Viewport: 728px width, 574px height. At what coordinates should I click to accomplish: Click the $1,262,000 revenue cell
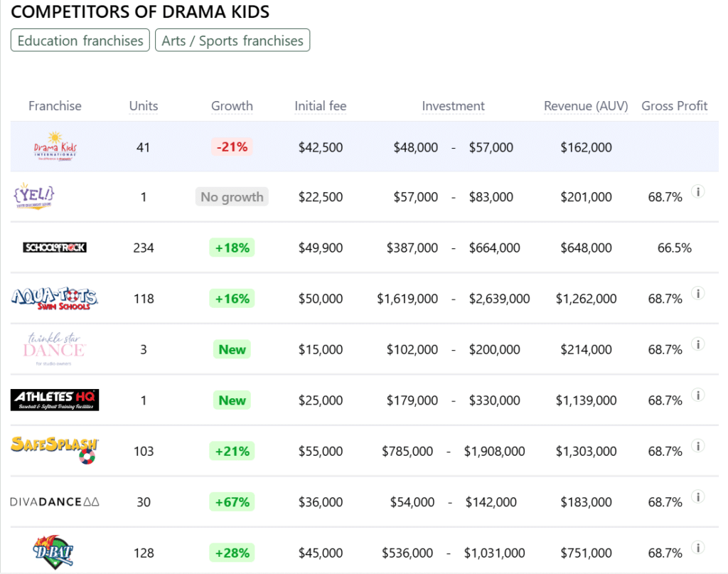pos(586,299)
